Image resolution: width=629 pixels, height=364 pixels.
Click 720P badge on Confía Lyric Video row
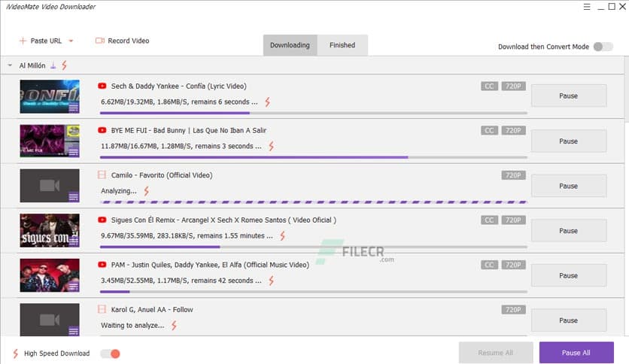click(x=513, y=86)
